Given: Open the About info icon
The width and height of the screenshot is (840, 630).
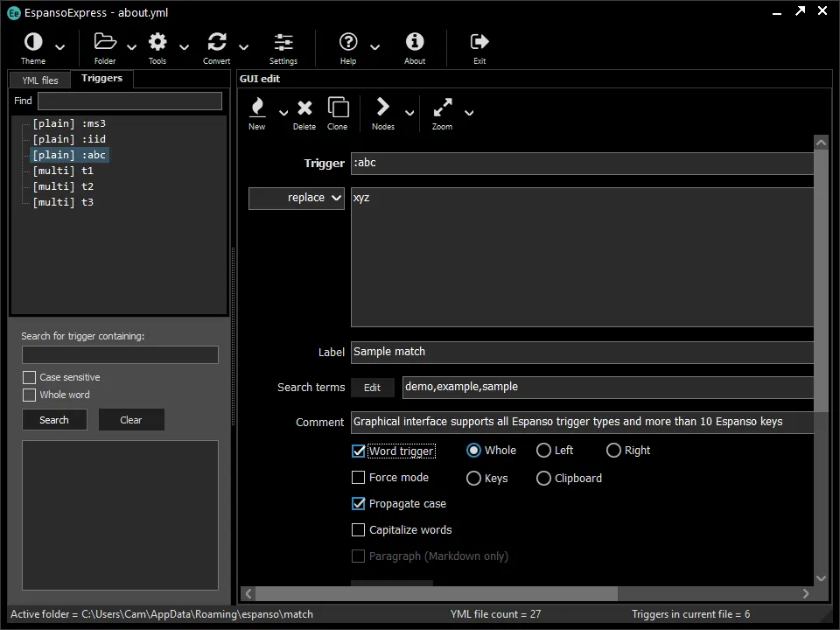Looking at the screenshot, I should point(415,42).
